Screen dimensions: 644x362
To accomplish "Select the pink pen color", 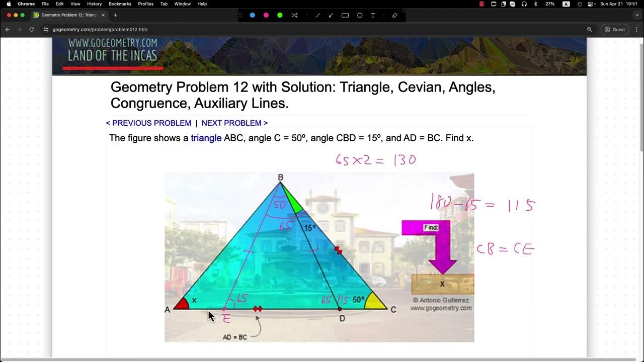I will [266, 15].
